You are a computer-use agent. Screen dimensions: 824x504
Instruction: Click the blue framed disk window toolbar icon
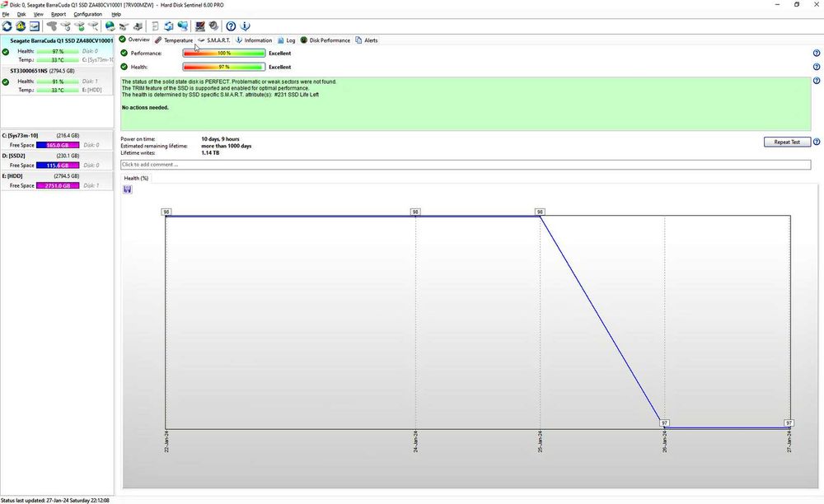click(x=34, y=26)
